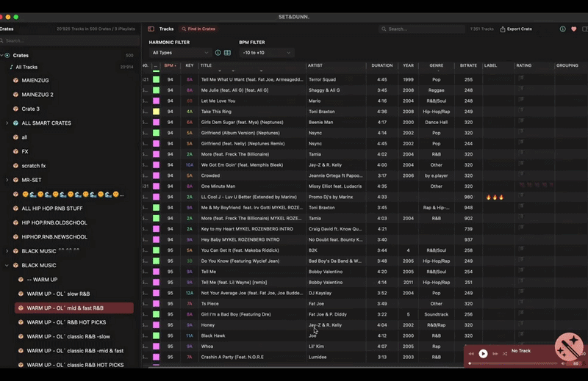588x381 pixels.
Task: Click the heart favorites icon in the top toolbar
Action: (x=574, y=29)
